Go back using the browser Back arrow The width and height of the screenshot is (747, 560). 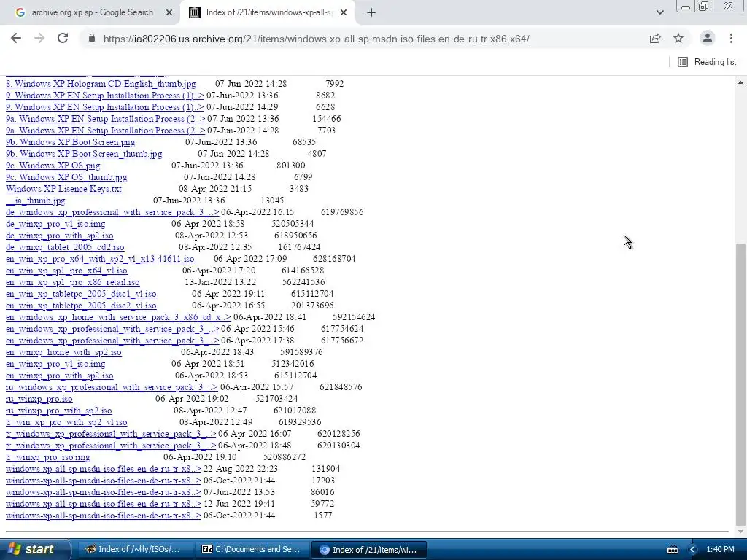[16, 38]
